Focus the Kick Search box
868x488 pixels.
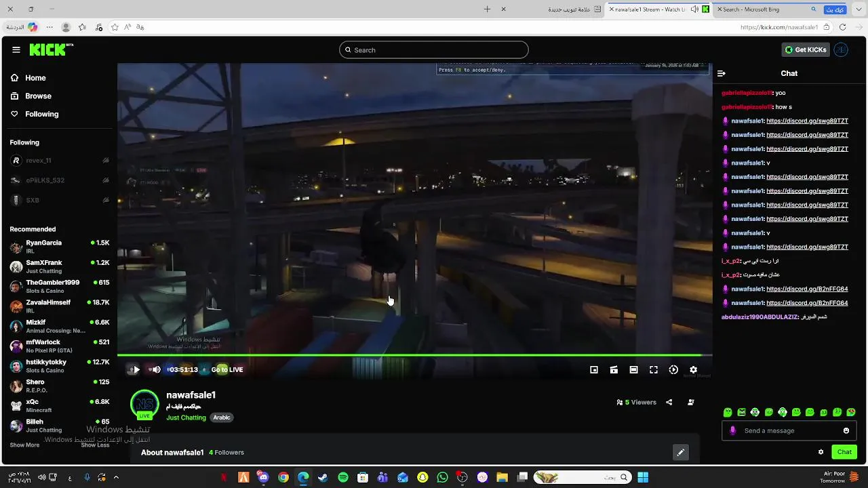pos(434,49)
